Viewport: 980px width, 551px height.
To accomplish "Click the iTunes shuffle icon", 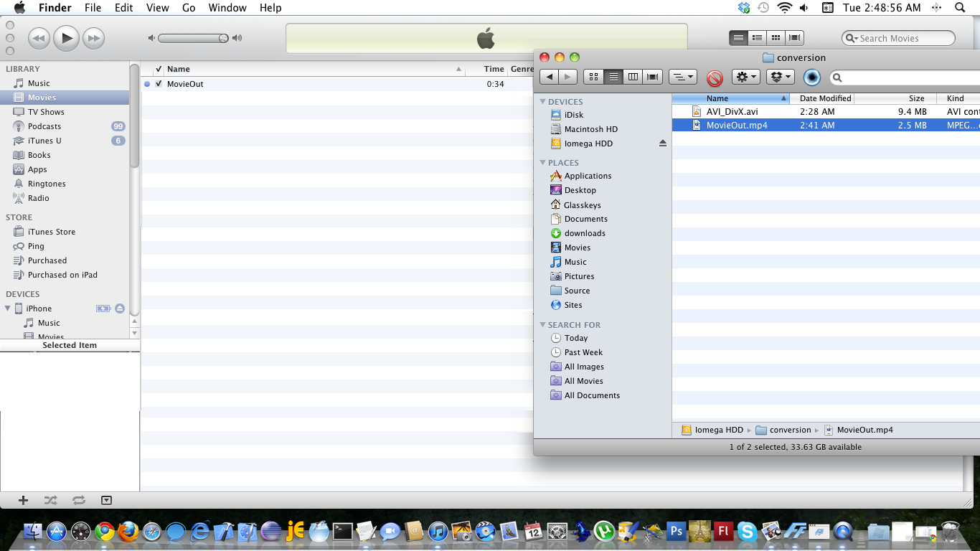I will pos(50,500).
